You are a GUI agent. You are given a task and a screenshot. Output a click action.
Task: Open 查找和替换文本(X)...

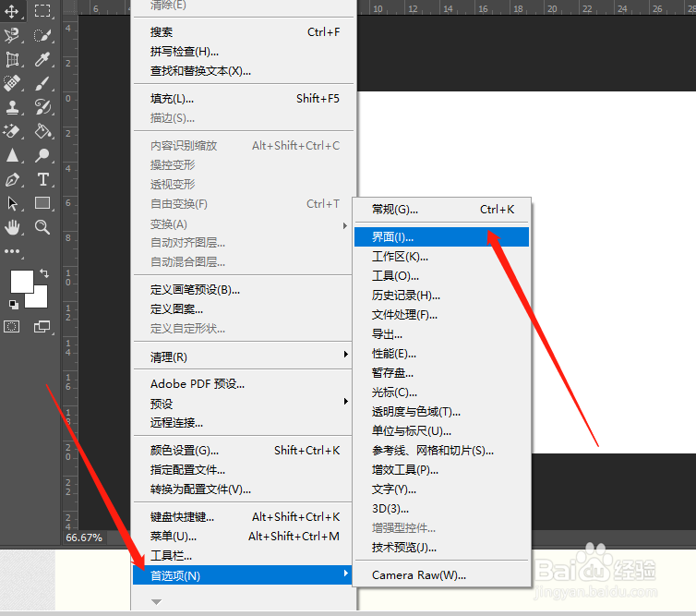pyautogui.click(x=243, y=71)
